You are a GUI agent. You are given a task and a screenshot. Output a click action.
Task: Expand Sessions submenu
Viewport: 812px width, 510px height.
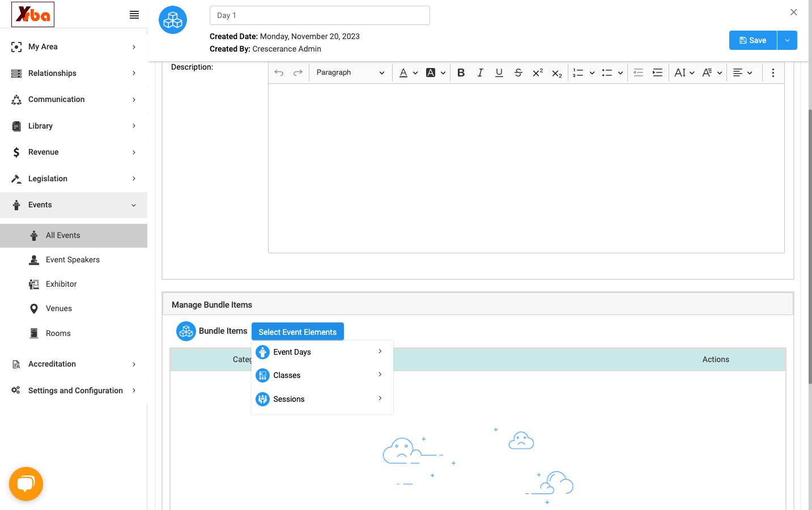[322, 399]
